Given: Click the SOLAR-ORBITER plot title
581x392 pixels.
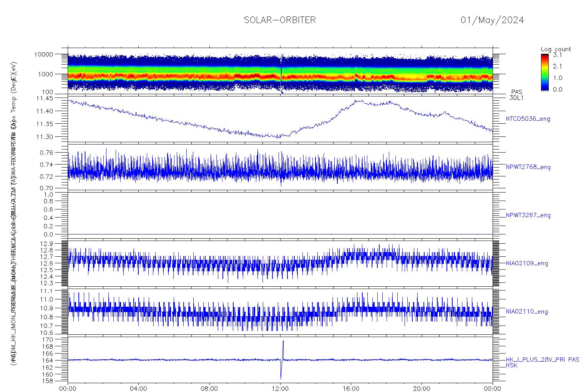Looking at the screenshot, I should point(280,20).
